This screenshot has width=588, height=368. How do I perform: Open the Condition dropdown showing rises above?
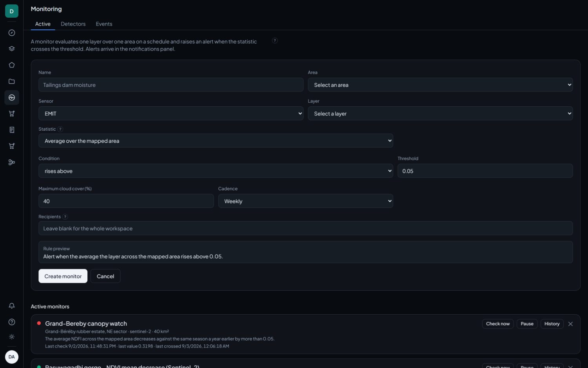pyautogui.click(x=216, y=171)
